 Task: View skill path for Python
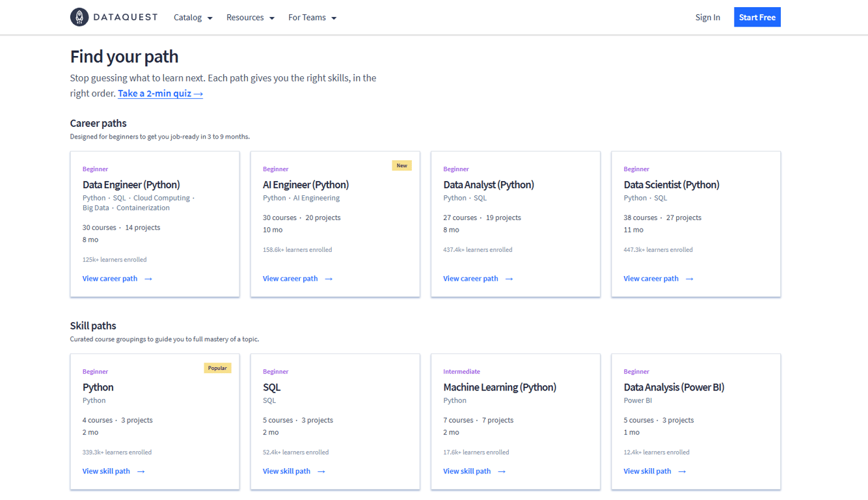pyautogui.click(x=113, y=471)
